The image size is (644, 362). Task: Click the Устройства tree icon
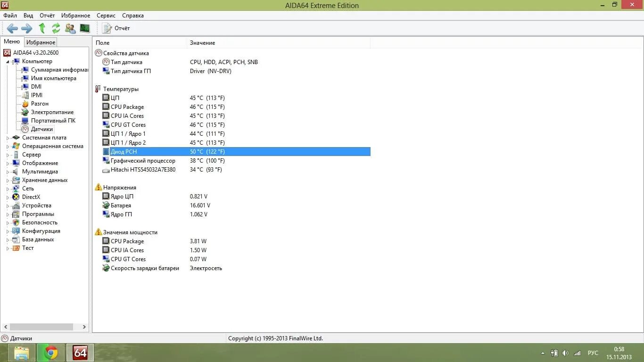click(x=16, y=206)
